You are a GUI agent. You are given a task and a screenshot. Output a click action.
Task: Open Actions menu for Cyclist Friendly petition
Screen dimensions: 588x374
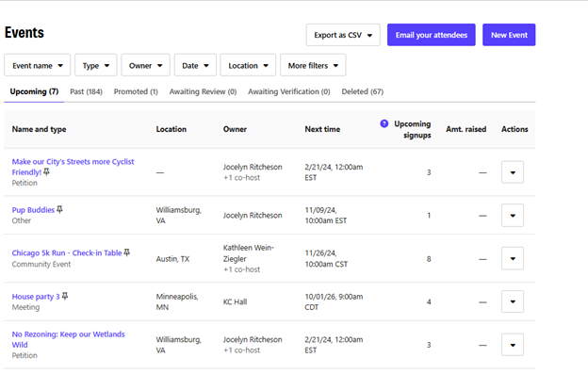513,172
